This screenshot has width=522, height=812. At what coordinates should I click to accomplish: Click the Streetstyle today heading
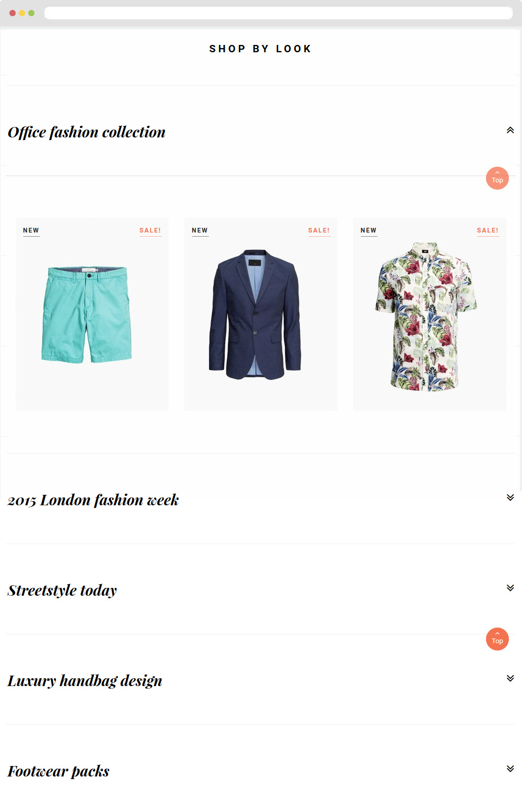click(62, 590)
